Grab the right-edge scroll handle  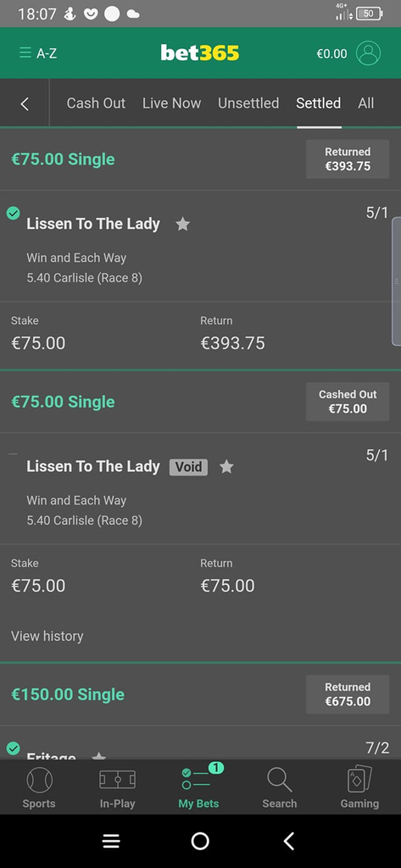[x=397, y=281]
